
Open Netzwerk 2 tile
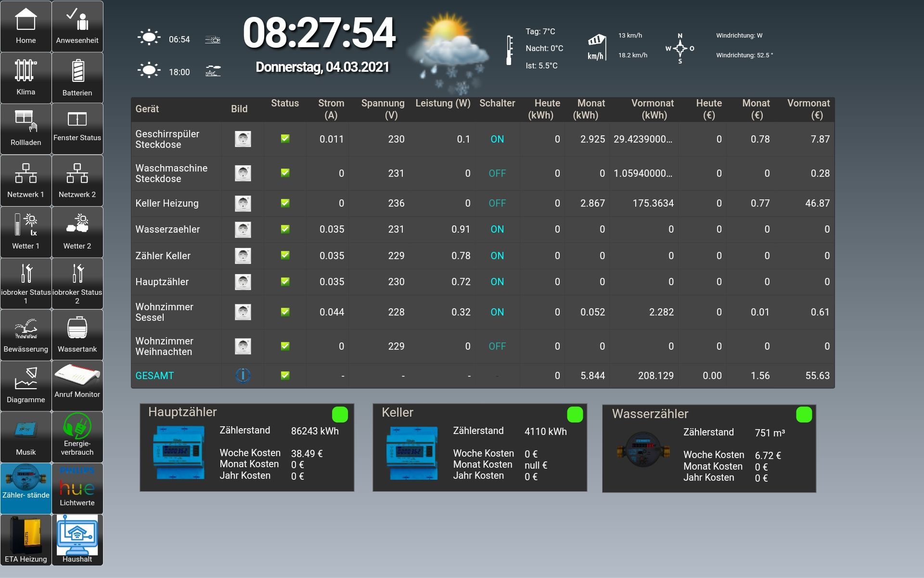pyautogui.click(x=77, y=181)
